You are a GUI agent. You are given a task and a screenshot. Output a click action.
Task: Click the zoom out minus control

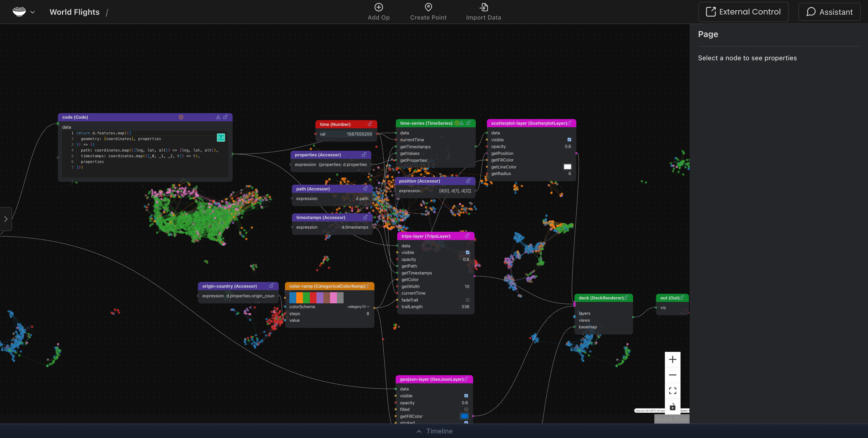tap(672, 375)
